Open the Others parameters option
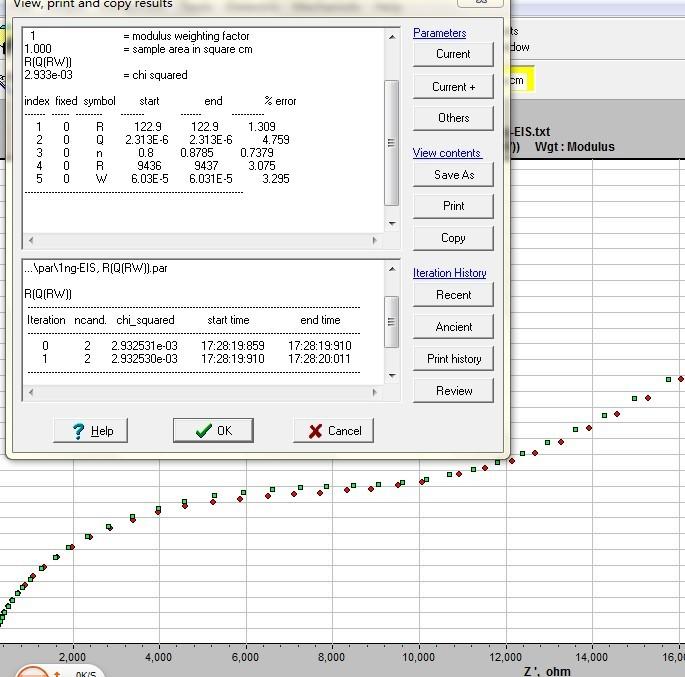 pos(453,118)
